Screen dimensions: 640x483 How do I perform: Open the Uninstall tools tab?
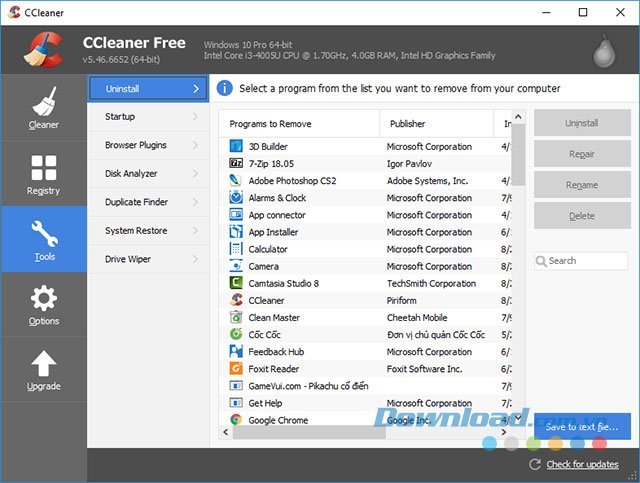(149, 89)
